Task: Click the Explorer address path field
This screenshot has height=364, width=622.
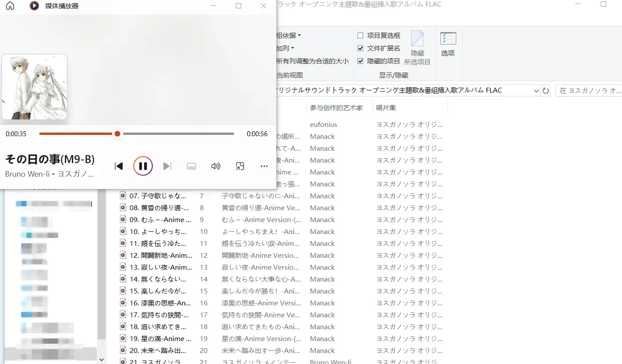Action: pos(403,91)
